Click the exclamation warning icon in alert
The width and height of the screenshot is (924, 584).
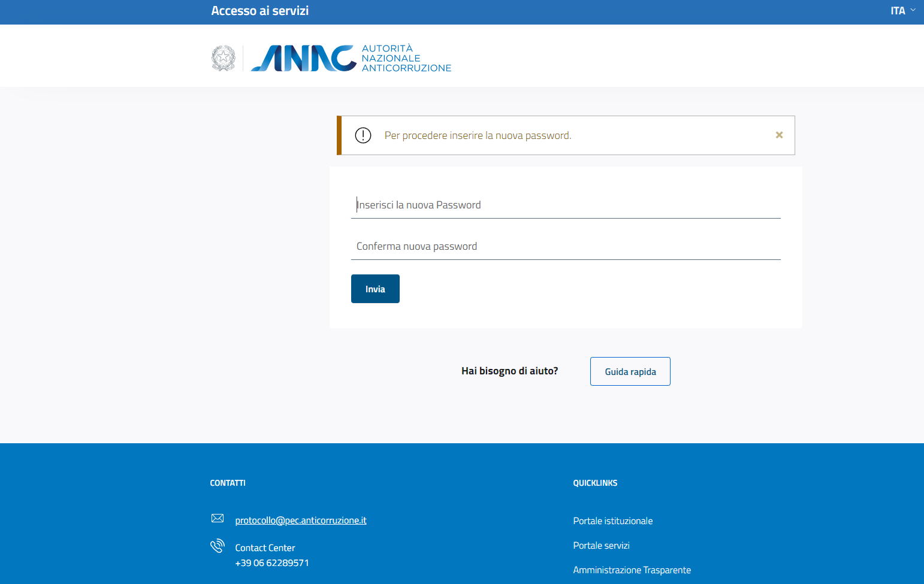pyautogui.click(x=363, y=135)
